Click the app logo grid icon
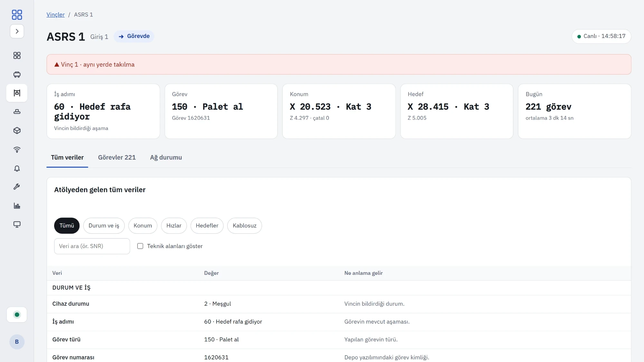Viewport: 644px width, 362px height. [17, 14]
